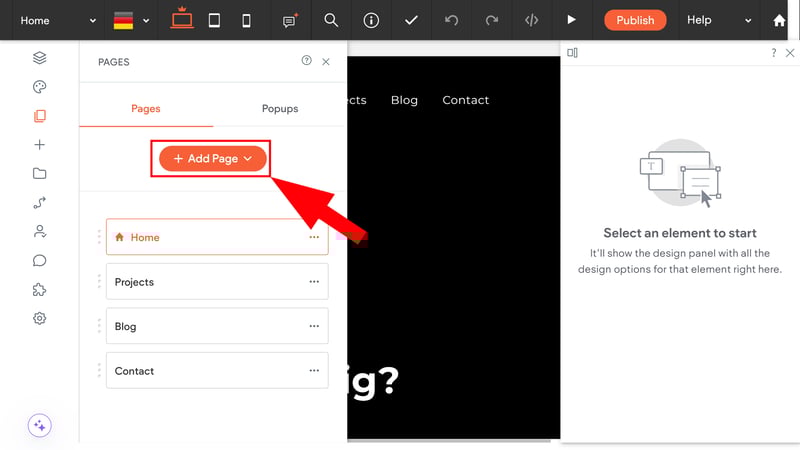Switch to the Pages tab
The height and width of the screenshot is (450, 800).
(146, 109)
